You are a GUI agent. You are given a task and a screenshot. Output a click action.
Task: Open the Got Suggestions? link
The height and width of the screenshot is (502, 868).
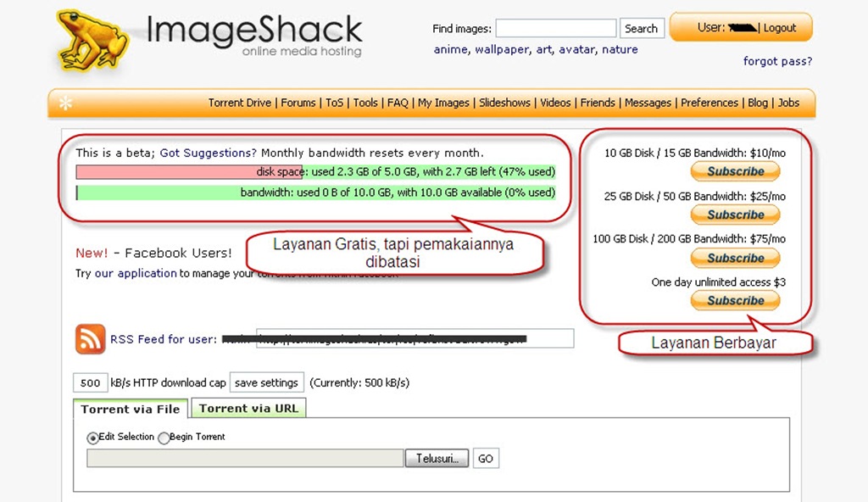[209, 153]
